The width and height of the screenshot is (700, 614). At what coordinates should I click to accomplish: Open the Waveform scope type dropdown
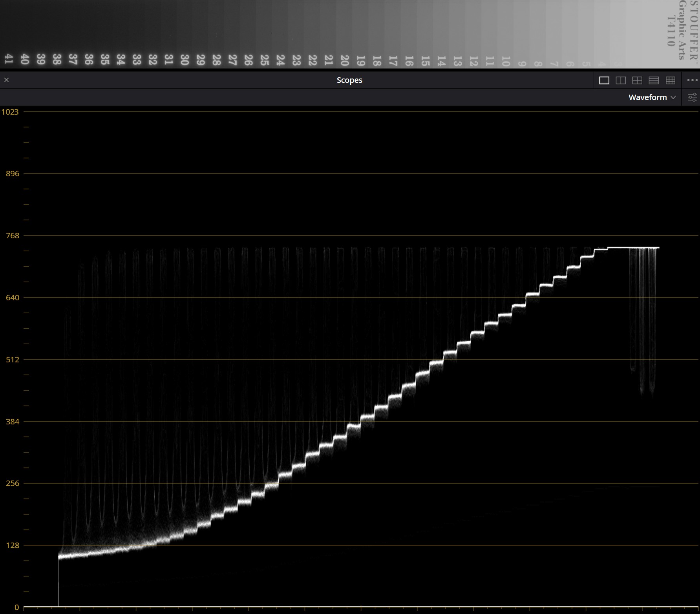click(x=647, y=97)
